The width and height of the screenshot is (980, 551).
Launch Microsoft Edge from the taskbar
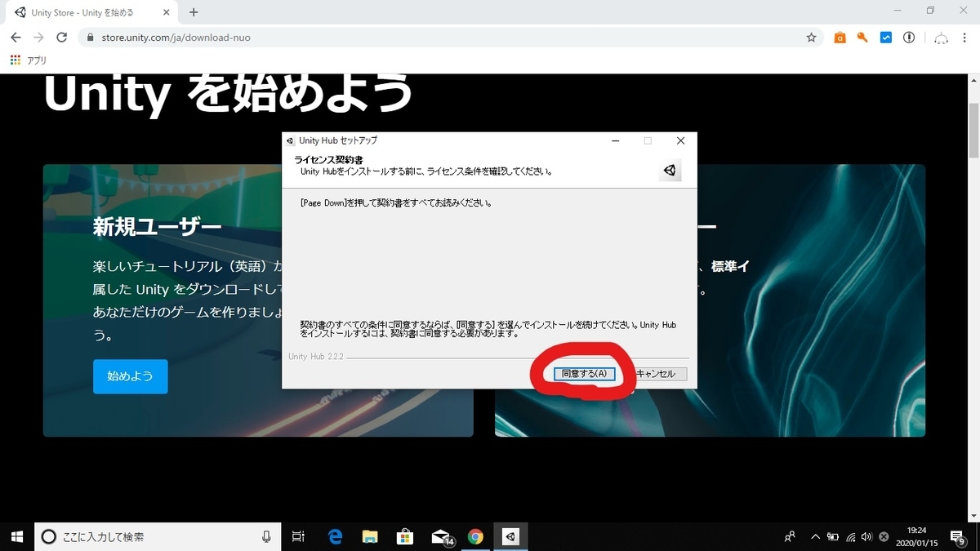click(335, 536)
